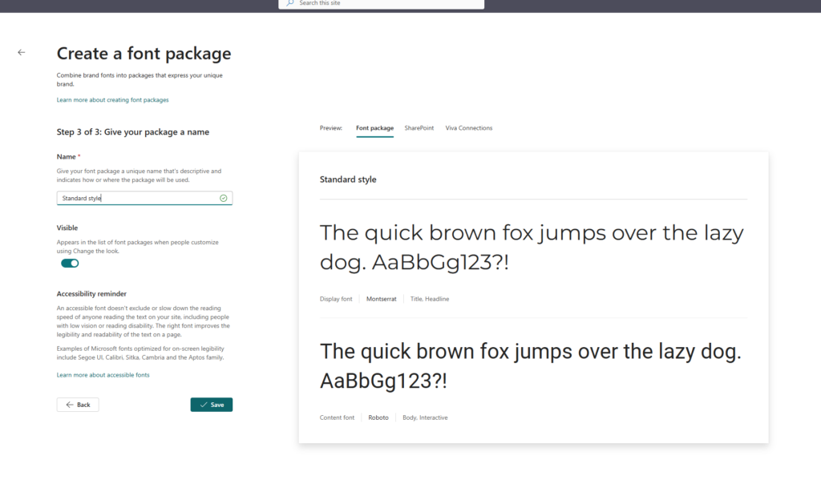Click the Display font label
821x504 pixels.
[336, 300]
